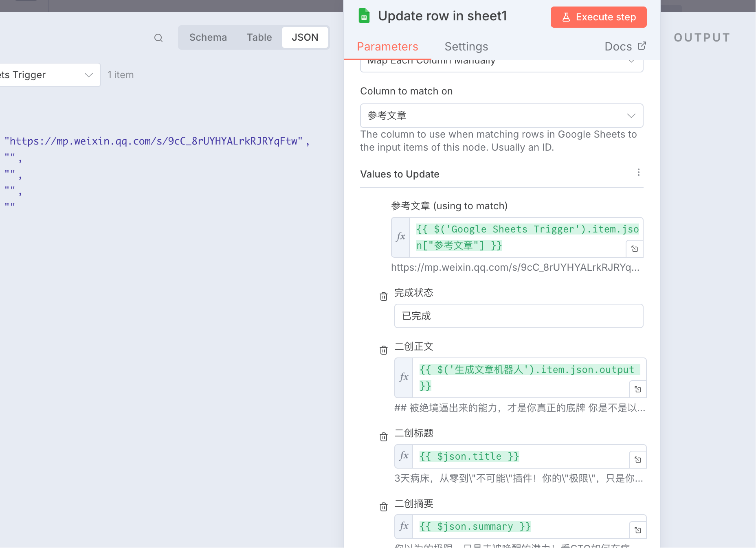Click the 二创标题 $json.title expression field

pyautogui.click(x=521, y=456)
